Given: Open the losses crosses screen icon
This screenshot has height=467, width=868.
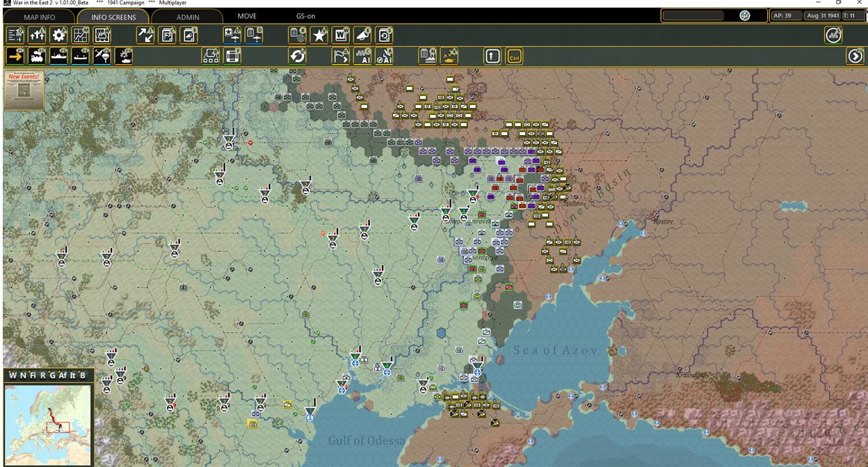Looking at the screenshot, I should (37, 35).
